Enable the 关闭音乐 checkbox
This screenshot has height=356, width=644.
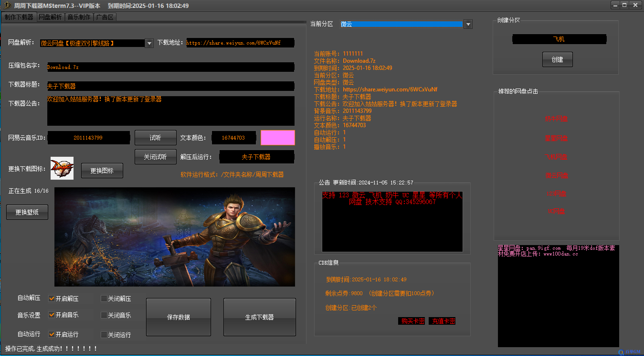point(104,315)
